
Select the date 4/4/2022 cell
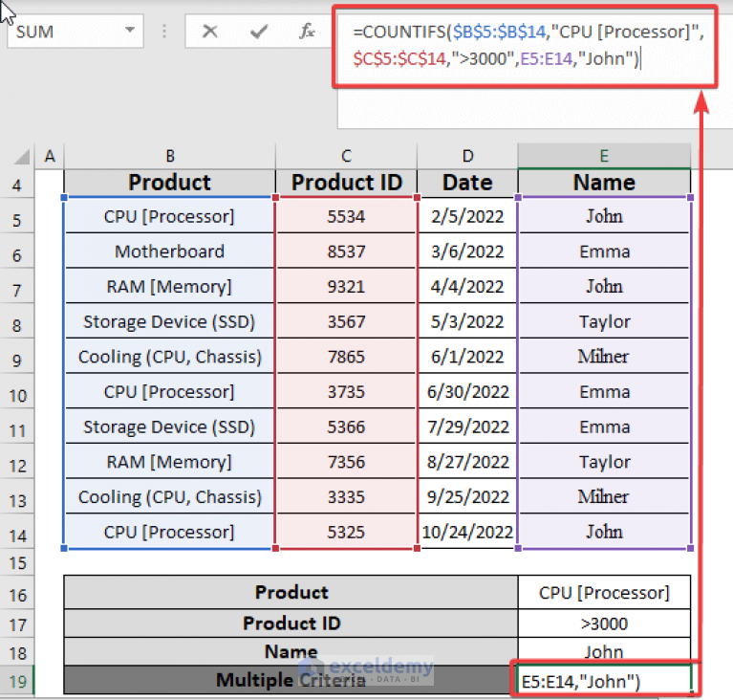467,286
